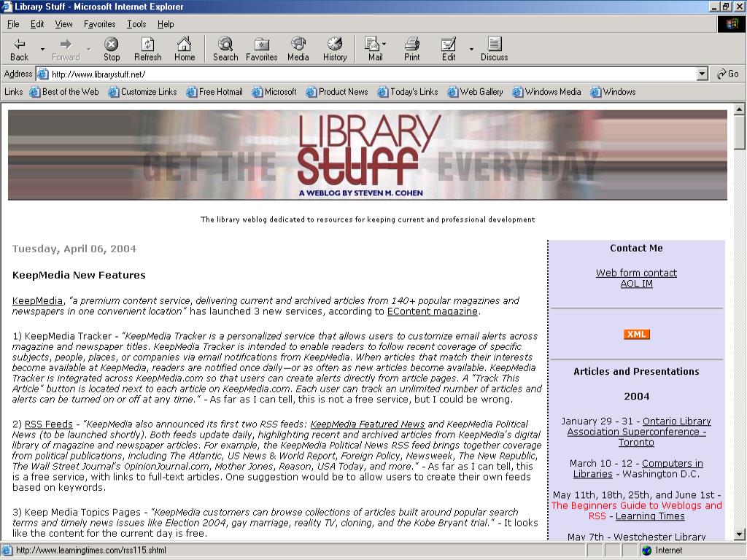Screen dimensions: 747x560
Task: Reload page with the Refresh icon
Action: tap(147, 49)
